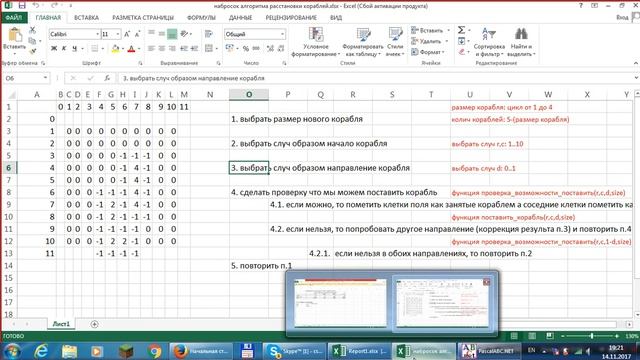The width and height of the screenshot is (640, 360).
Task: Click the insert function fx button
Action: pos(107,78)
